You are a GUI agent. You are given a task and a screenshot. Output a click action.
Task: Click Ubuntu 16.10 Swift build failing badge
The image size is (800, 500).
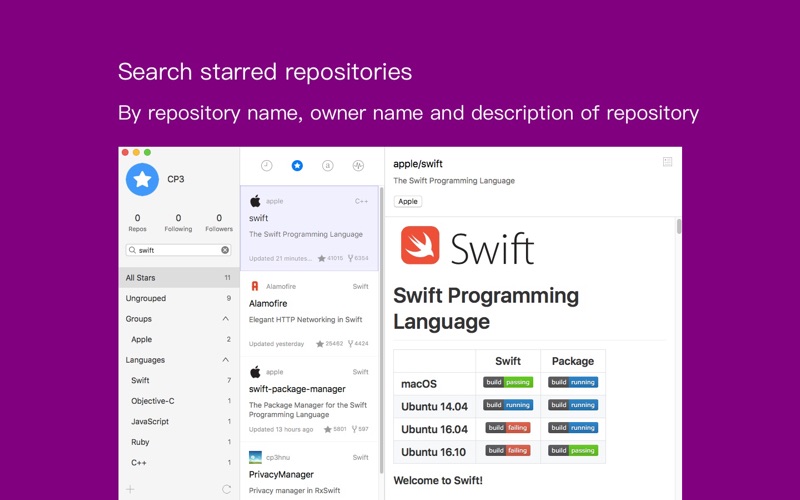coord(508,451)
